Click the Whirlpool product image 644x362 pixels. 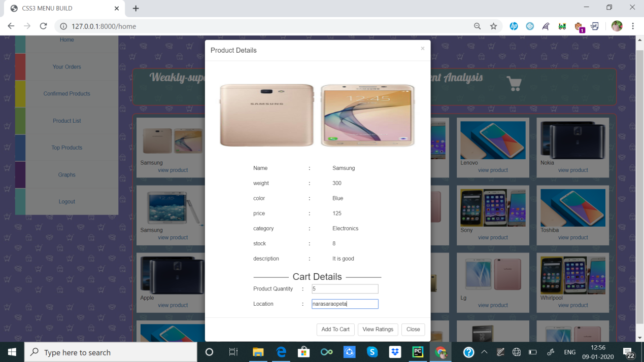[573, 275]
